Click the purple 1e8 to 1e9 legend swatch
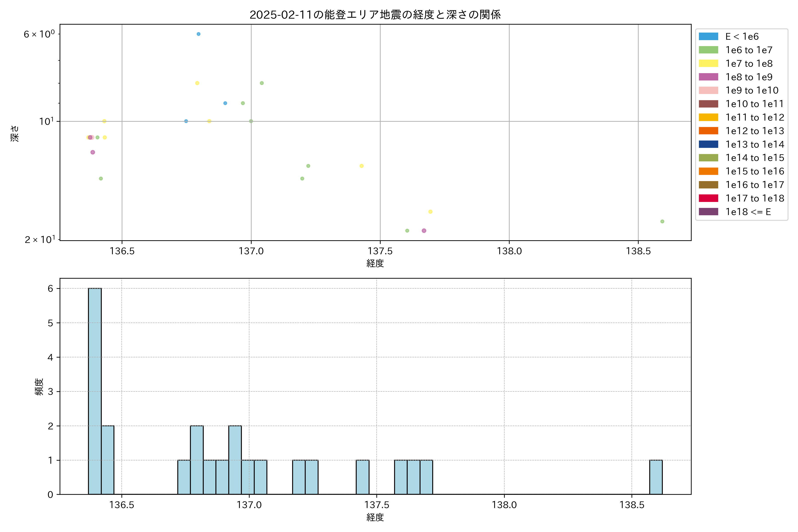 708,77
